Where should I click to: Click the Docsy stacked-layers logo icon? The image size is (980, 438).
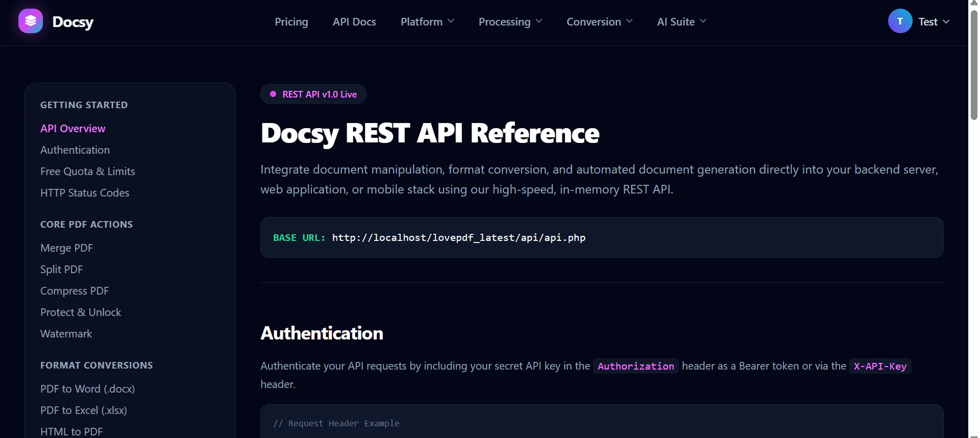tap(31, 21)
